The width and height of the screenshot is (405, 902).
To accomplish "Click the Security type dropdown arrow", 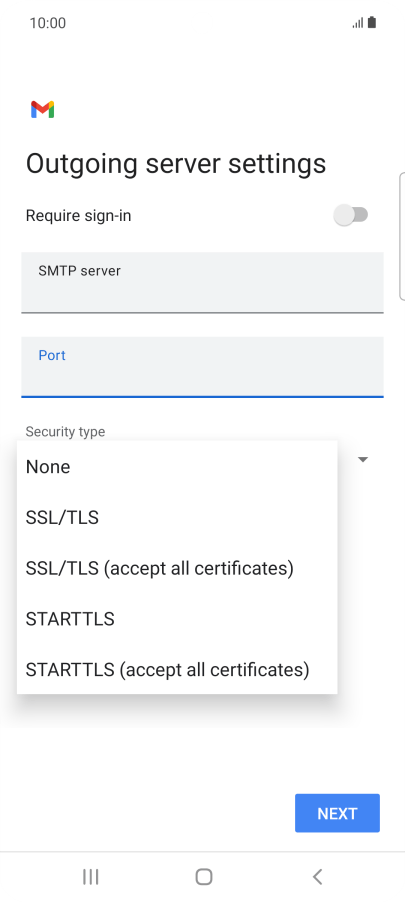I will coord(363,459).
